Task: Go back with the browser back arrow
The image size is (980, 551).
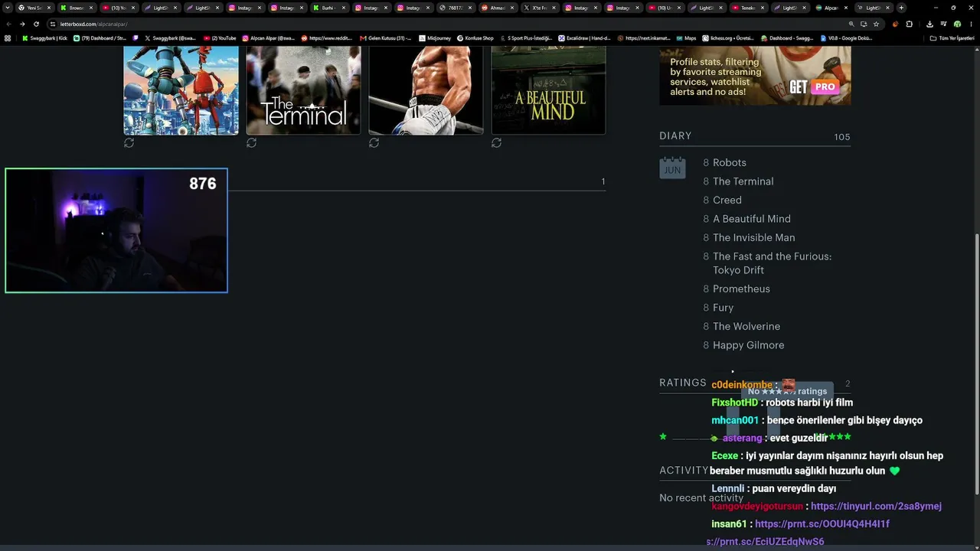Action: pos(8,24)
